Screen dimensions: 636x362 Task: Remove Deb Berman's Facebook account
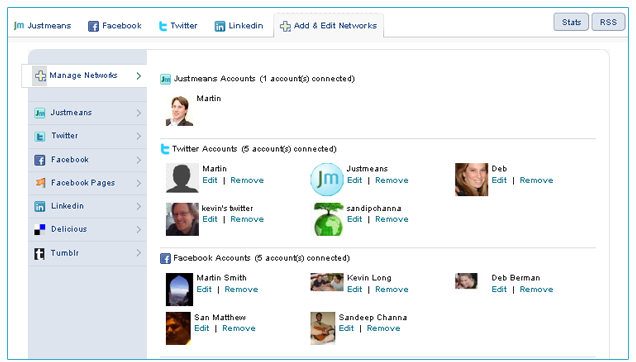point(536,289)
